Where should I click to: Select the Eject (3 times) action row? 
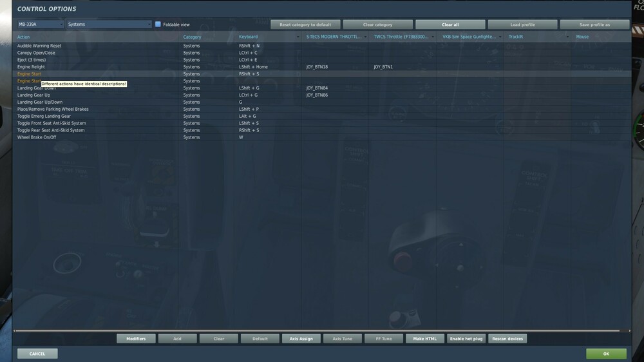tap(321, 59)
